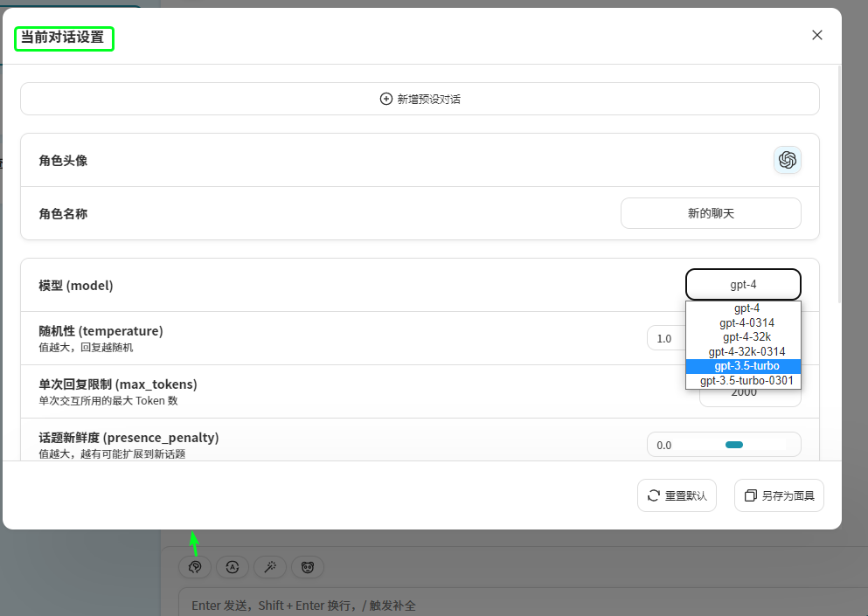The image size is (868, 616).
Task: Open the chat settings icon in the chat toolbar
Action: click(x=195, y=567)
